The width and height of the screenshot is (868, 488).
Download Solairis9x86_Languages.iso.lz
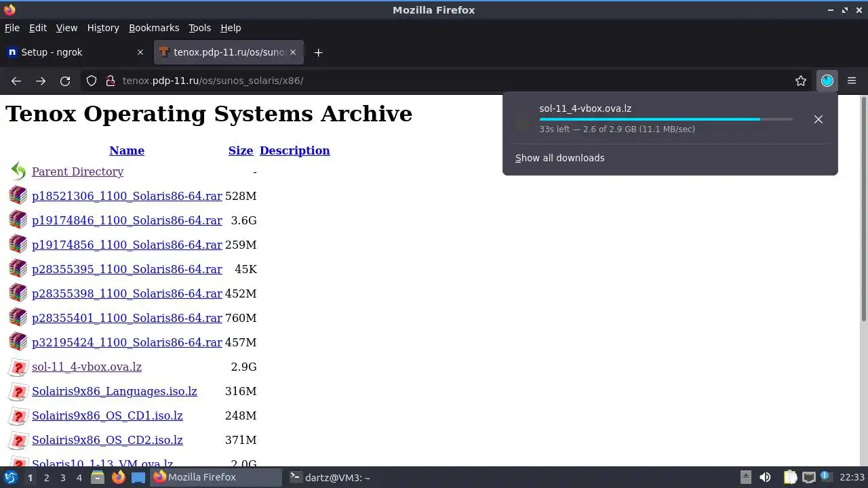(115, 391)
